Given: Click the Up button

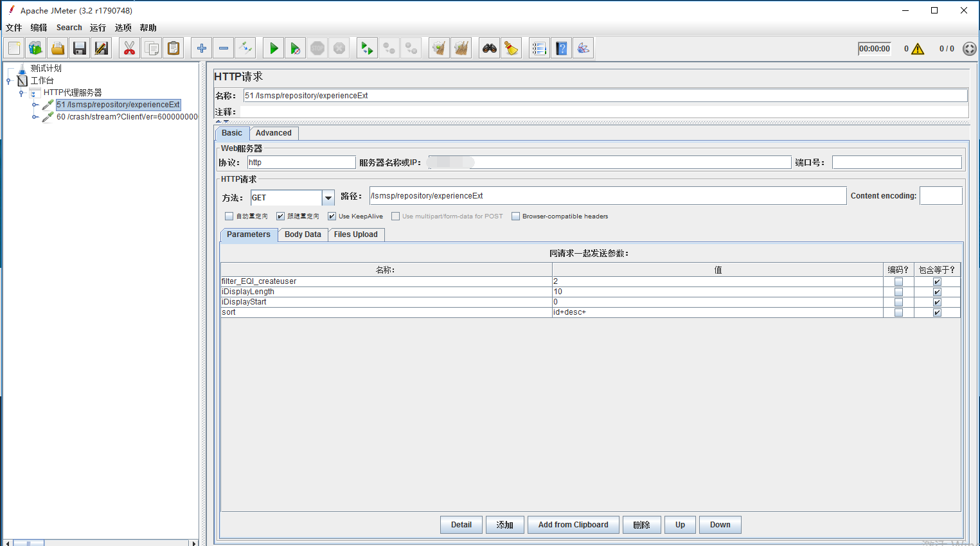Looking at the screenshot, I should pyautogui.click(x=680, y=525).
